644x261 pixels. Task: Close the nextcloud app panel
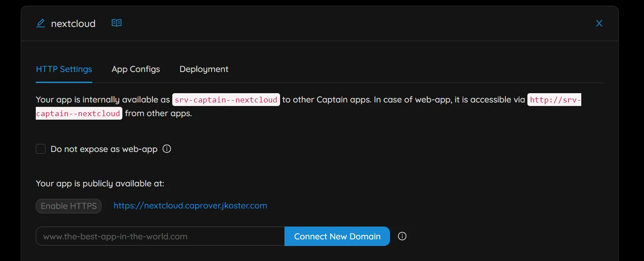[599, 23]
